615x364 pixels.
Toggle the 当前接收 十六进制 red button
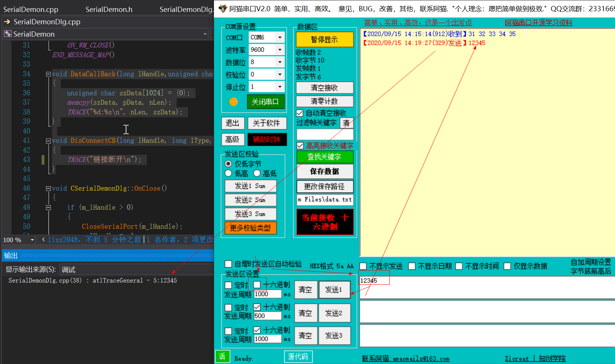tap(325, 222)
